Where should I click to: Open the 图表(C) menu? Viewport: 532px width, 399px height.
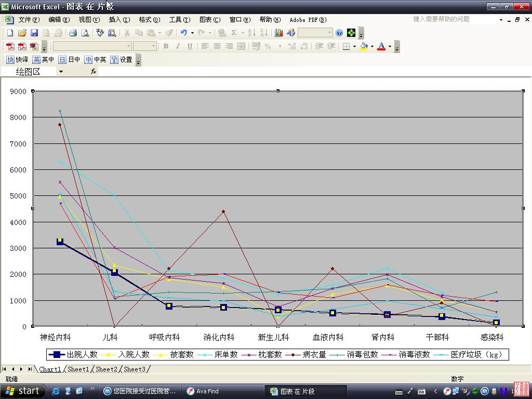[x=210, y=20]
